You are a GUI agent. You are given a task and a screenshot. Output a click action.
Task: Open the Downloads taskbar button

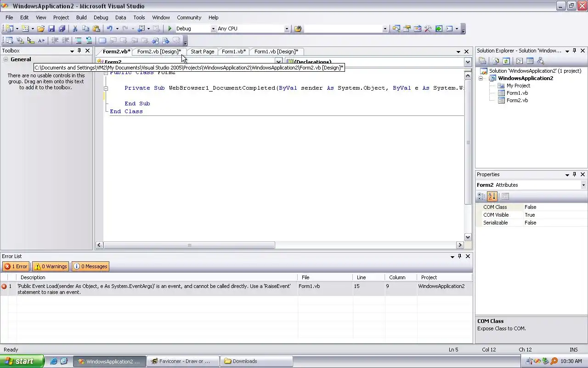click(x=256, y=361)
